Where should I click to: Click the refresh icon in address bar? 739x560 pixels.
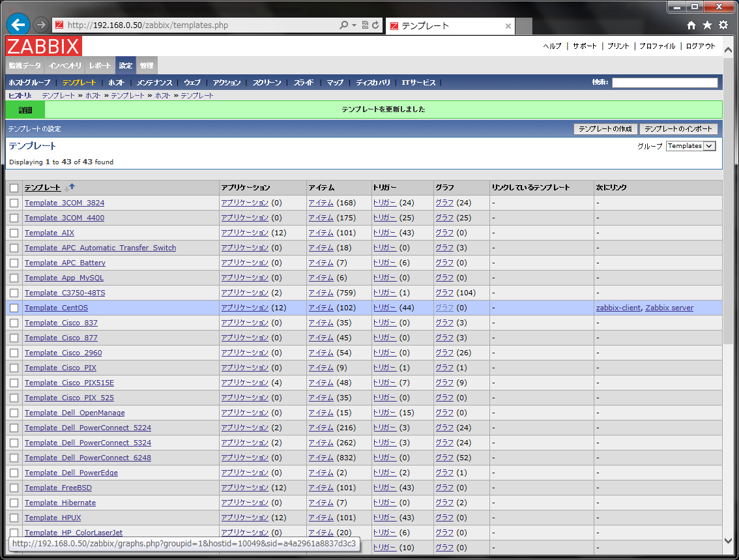[x=375, y=25]
